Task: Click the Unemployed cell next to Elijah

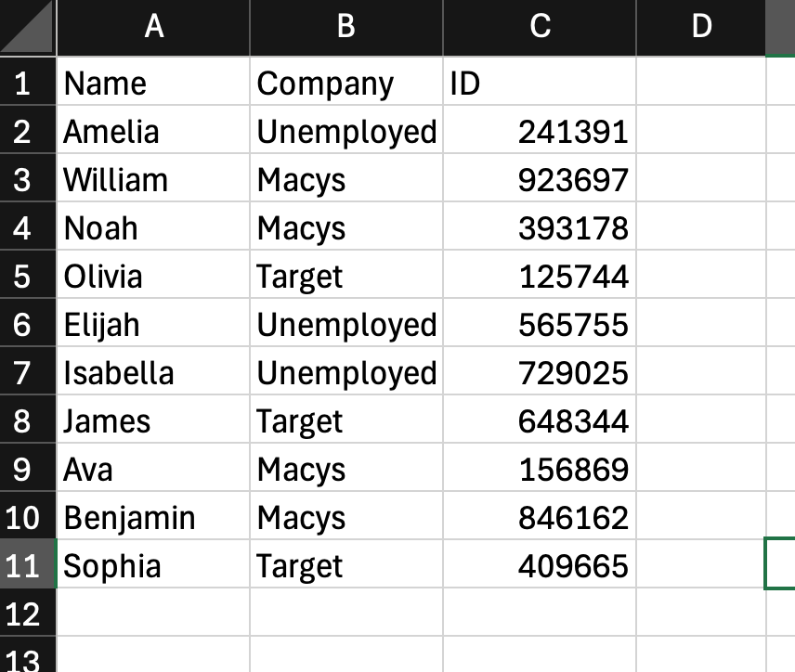Action: [348, 324]
